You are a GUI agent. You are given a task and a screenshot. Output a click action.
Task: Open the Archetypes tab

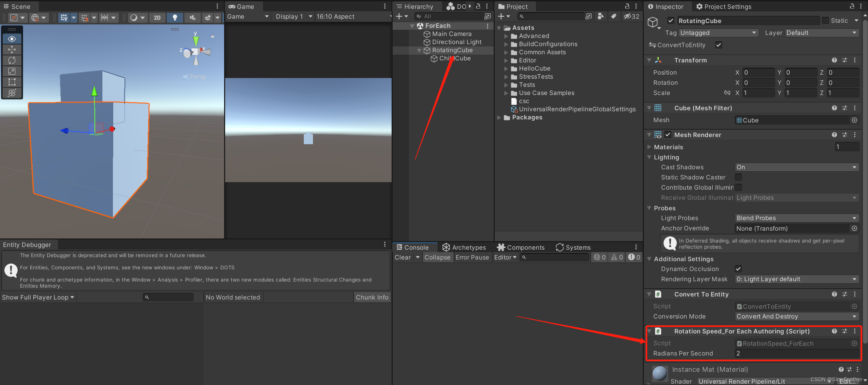tap(464, 247)
